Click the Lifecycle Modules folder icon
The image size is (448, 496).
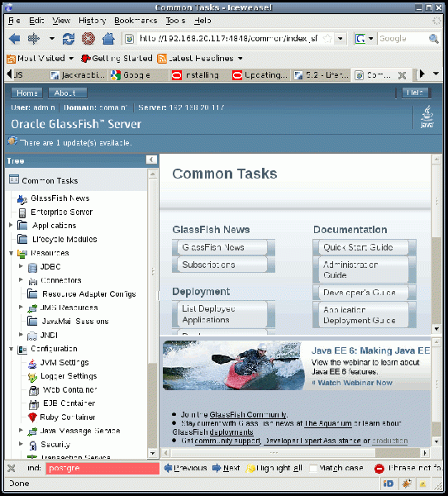[x=22, y=239]
